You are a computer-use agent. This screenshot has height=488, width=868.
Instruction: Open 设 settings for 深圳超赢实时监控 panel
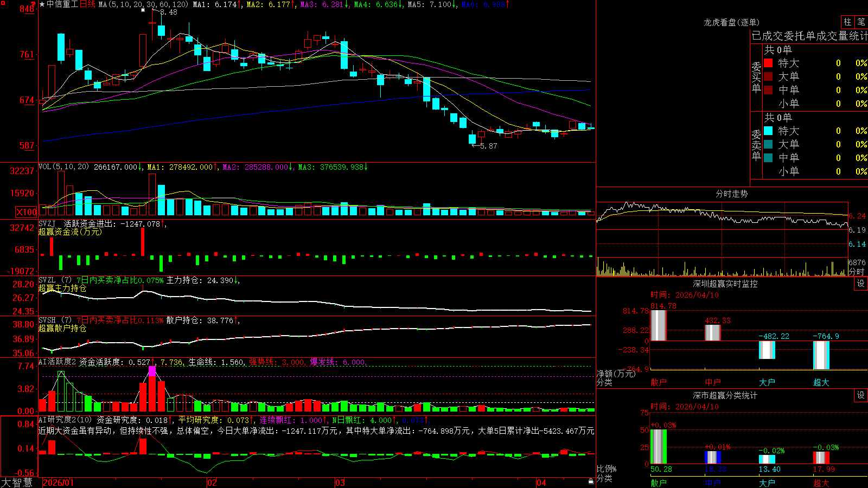861,284
